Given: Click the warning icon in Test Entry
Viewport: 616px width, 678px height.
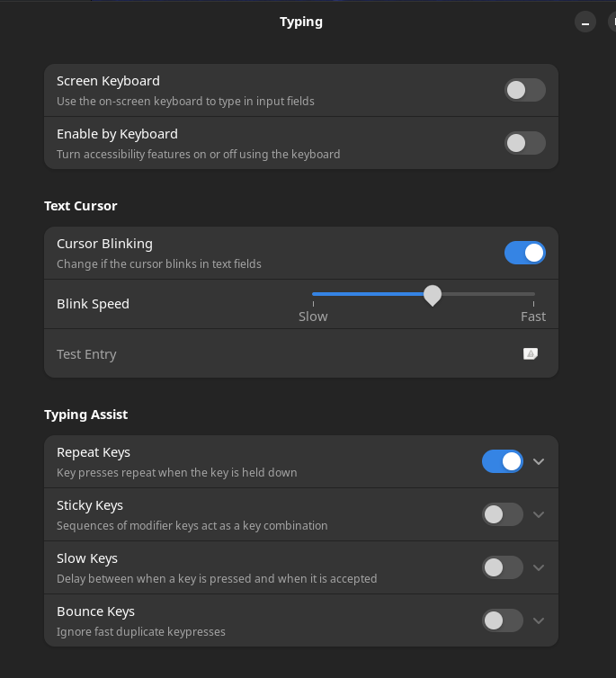Looking at the screenshot, I should (531, 353).
